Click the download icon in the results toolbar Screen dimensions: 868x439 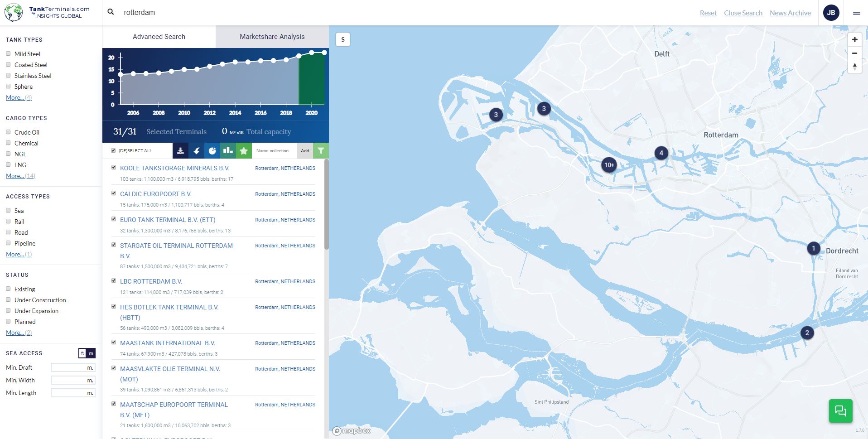coord(180,151)
